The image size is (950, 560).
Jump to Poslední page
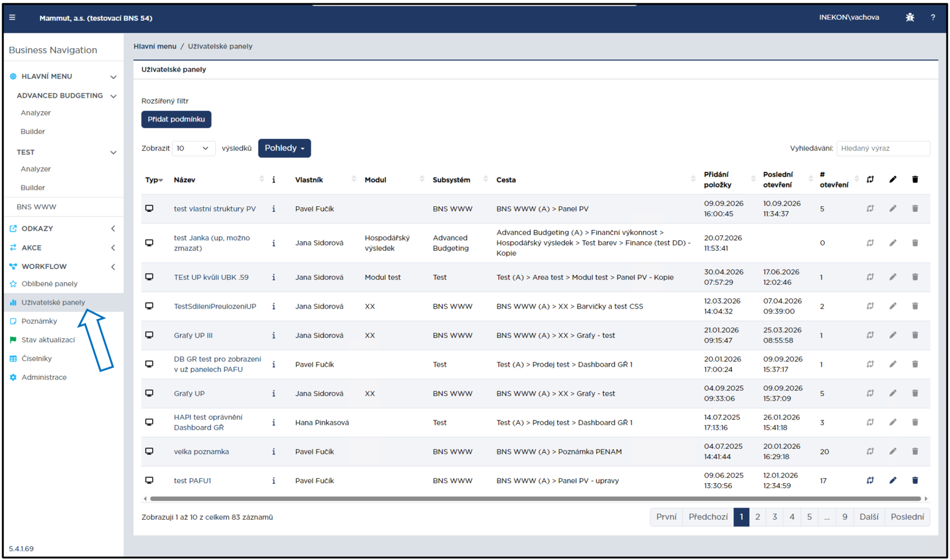click(x=907, y=517)
